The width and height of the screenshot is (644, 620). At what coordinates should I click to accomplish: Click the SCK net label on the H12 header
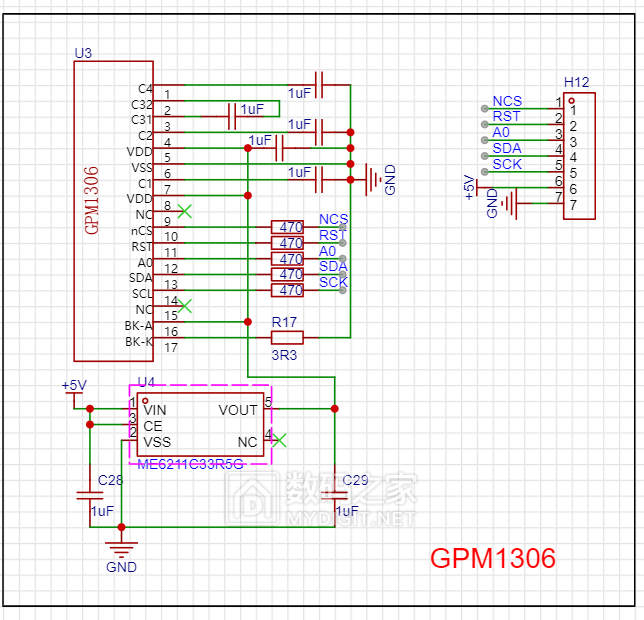click(x=507, y=164)
